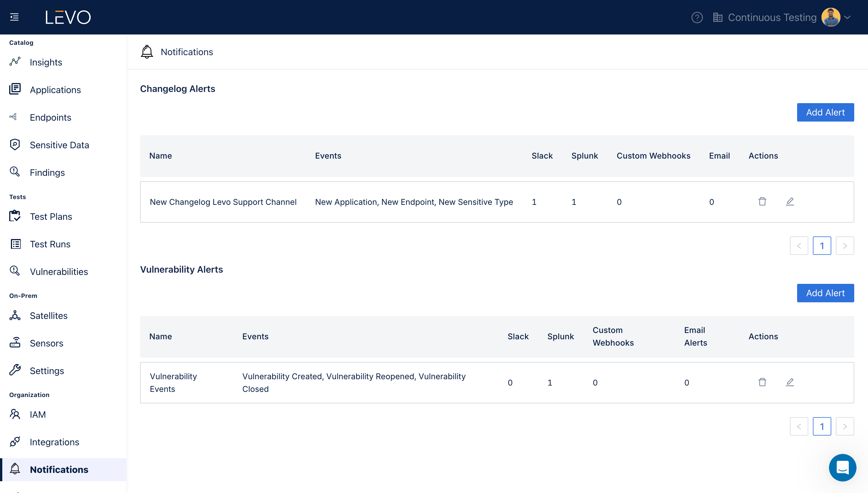Add Alert under Changelog Alerts
The image size is (868, 493).
point(825,112)
